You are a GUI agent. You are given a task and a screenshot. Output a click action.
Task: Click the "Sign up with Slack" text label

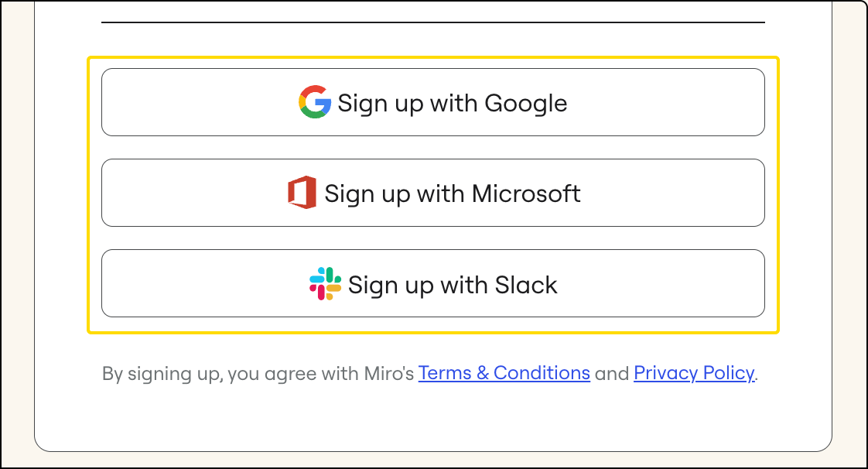453,285
